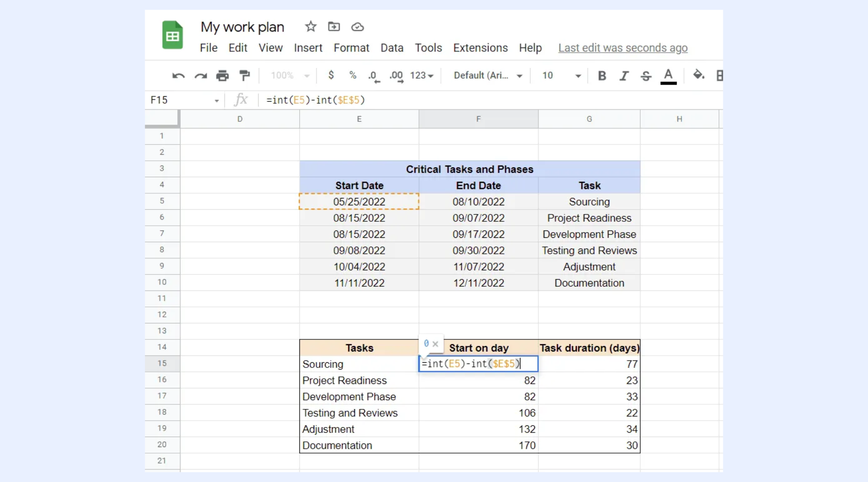The width and height of the screenshot is (868, 482).
Task: Select row 5 header
Action: (162, 201)
